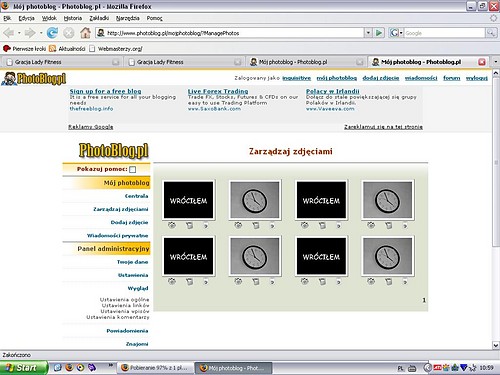Open the Forward button history dropdown arrow
The height and width of the screenshot is (375, 500).
point(41,33)
